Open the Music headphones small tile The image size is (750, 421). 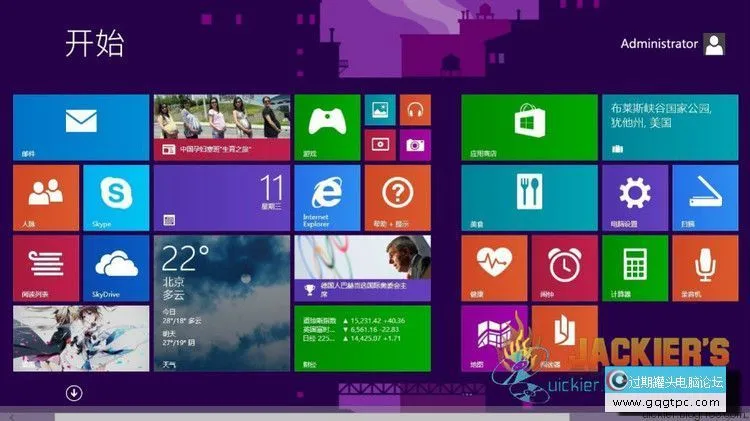[x=414, y=110]
